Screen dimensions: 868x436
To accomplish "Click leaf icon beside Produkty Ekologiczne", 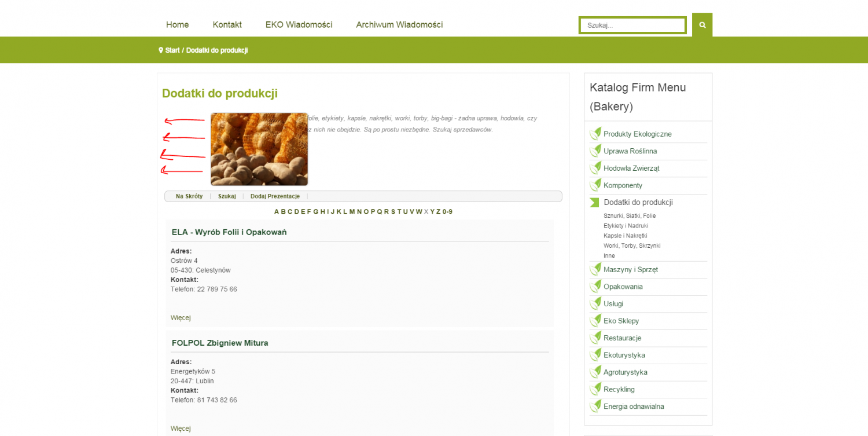I will [x=595, y=134].
